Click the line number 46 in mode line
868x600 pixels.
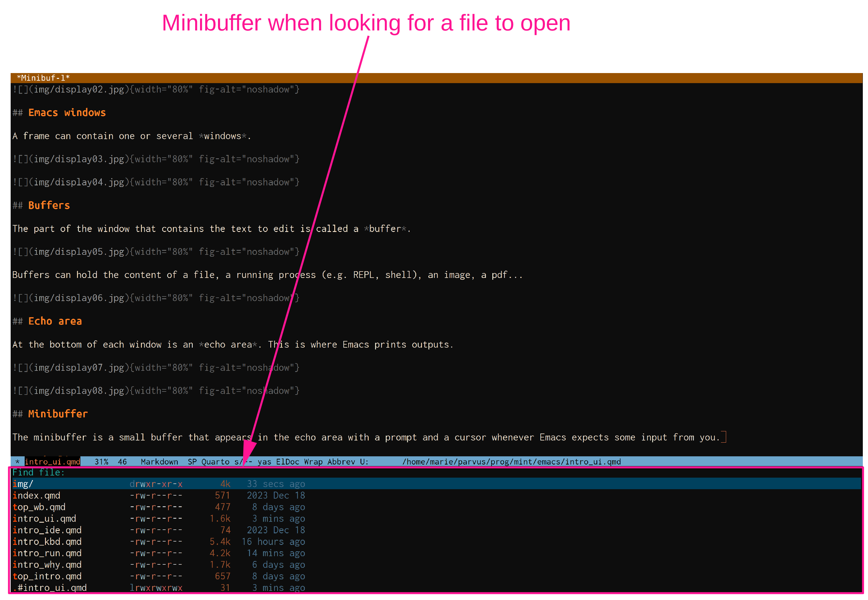(x=122, y=462)
